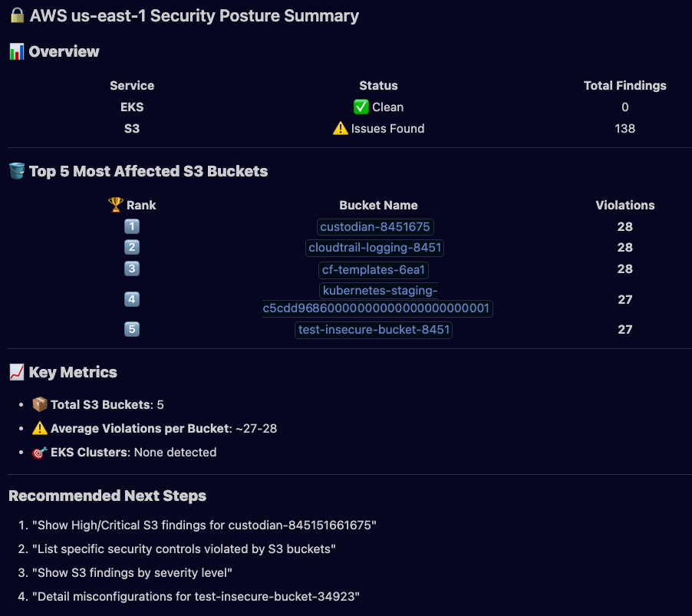The image size is (692, 616).
Task: Click the package emoji beside Total S3 Buckets
Action: pyautogui.click(x=40, y=404)
